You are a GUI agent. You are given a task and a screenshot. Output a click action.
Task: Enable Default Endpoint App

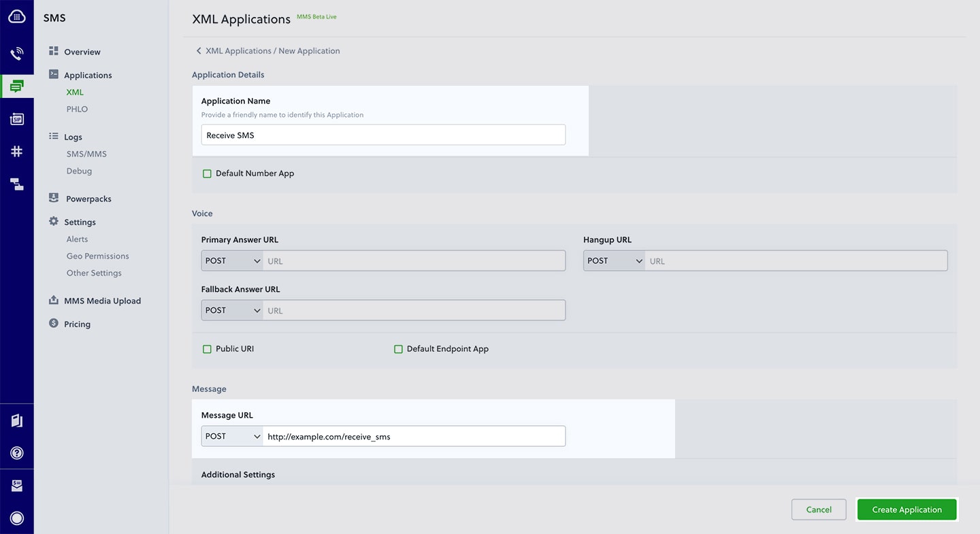click(399, 348)
